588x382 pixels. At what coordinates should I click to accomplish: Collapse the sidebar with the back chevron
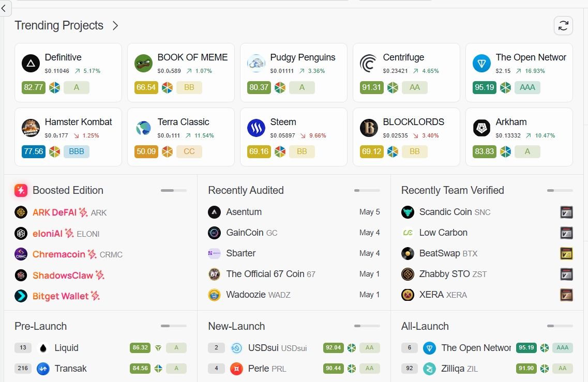pos(4,8)
